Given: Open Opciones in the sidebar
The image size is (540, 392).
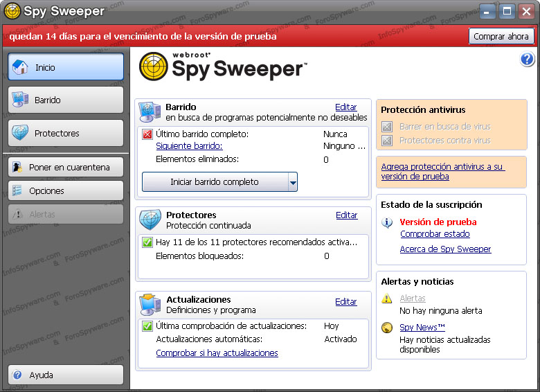Looking at the screenshot, I should [x=66, y=190].
